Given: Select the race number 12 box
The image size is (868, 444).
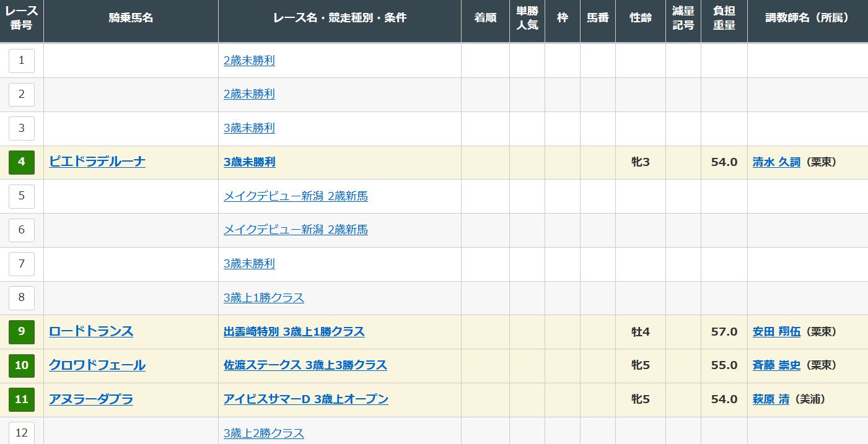Looking at the screenshot, I should 22,433.
